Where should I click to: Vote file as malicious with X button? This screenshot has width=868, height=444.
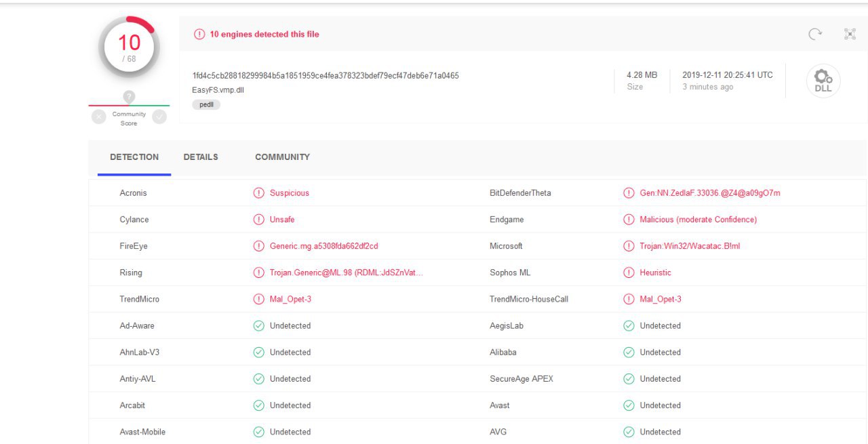(x=99, y=117)
